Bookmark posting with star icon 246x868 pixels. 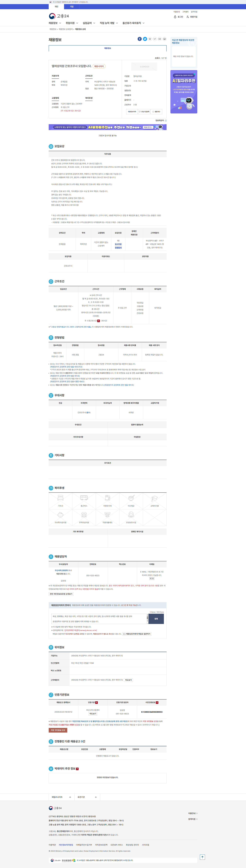point(150,39)
